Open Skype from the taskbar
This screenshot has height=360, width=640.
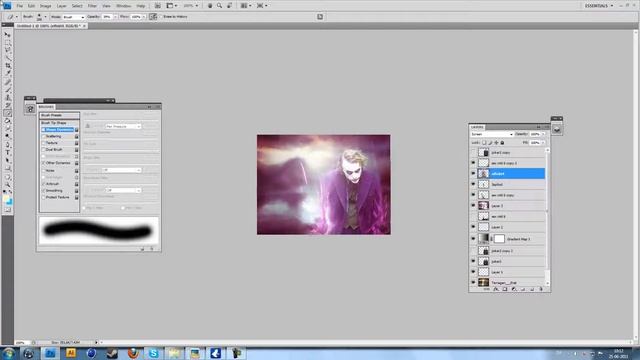coord(153,353)
